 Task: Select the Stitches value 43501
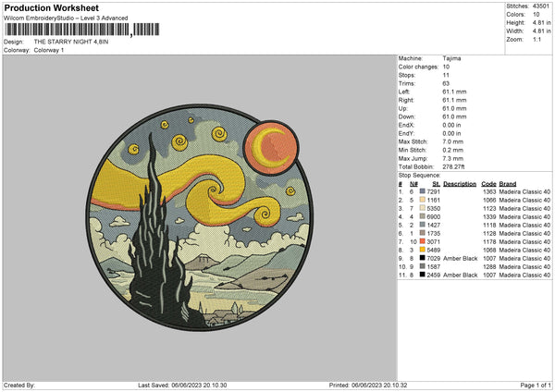541,6
